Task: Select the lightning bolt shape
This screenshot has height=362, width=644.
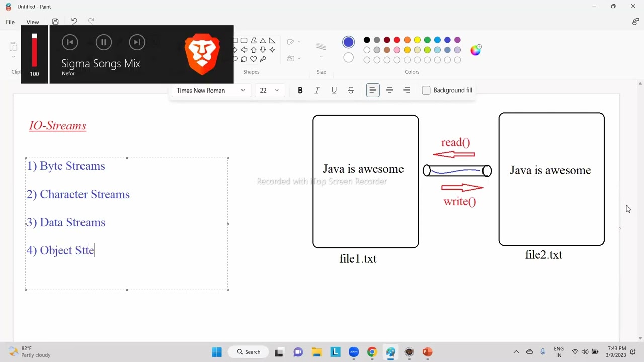Action: click(x=263, y=59)
